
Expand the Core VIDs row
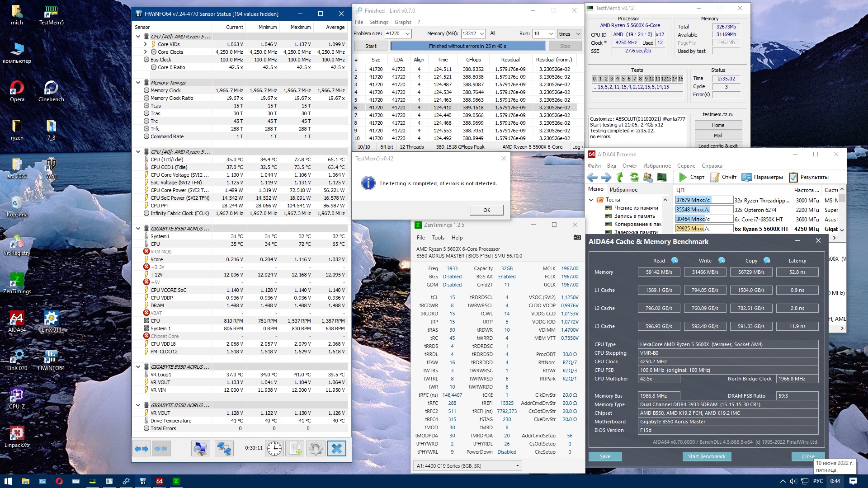coord(145,44)
